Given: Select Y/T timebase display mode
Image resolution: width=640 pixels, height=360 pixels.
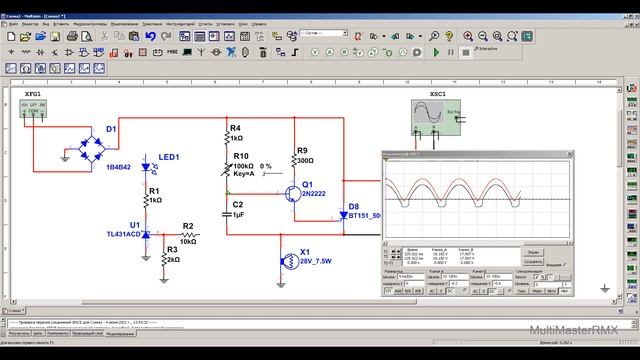Looking at the screenshot, I should 389,291.
